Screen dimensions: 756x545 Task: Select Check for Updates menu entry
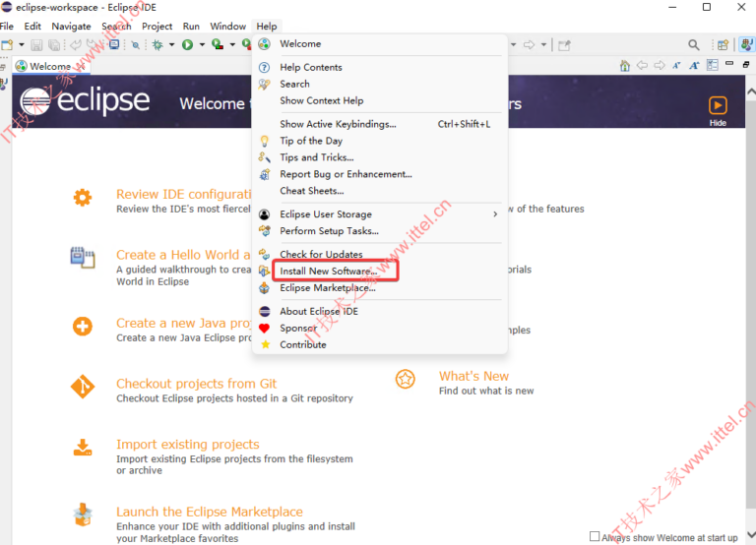click(x=321, y=255)
